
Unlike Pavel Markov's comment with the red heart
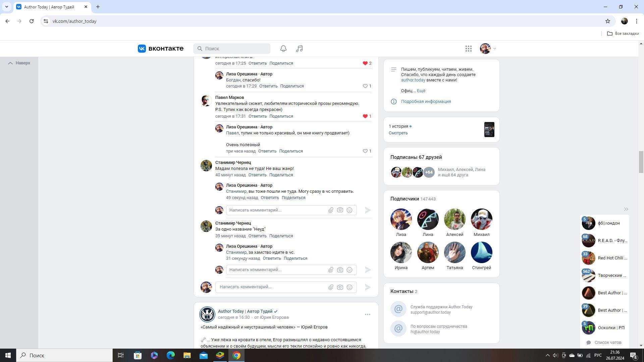tap(365, 116)
